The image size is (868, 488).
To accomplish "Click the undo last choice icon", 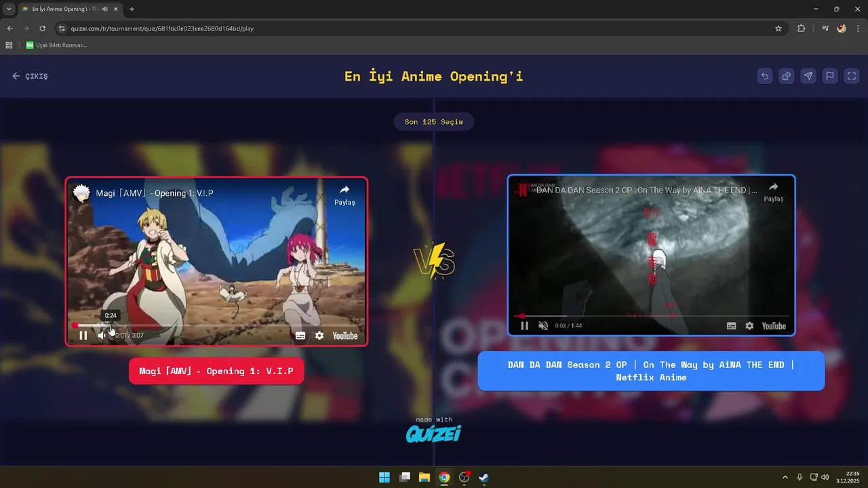I will 765,76.
